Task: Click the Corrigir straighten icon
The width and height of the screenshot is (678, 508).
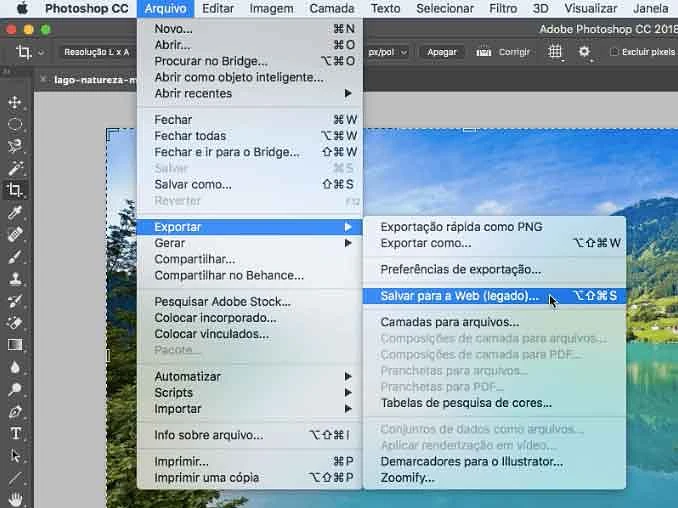Action: [x=483, y=52]
